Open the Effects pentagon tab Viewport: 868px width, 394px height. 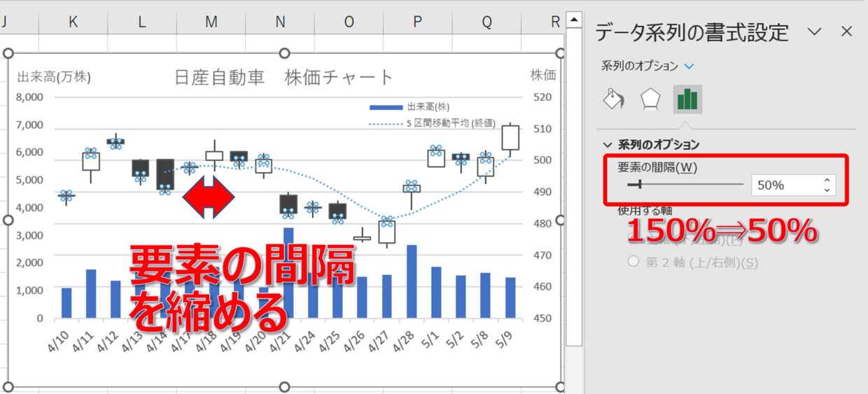pyautogui.click(x=651, y=99)
